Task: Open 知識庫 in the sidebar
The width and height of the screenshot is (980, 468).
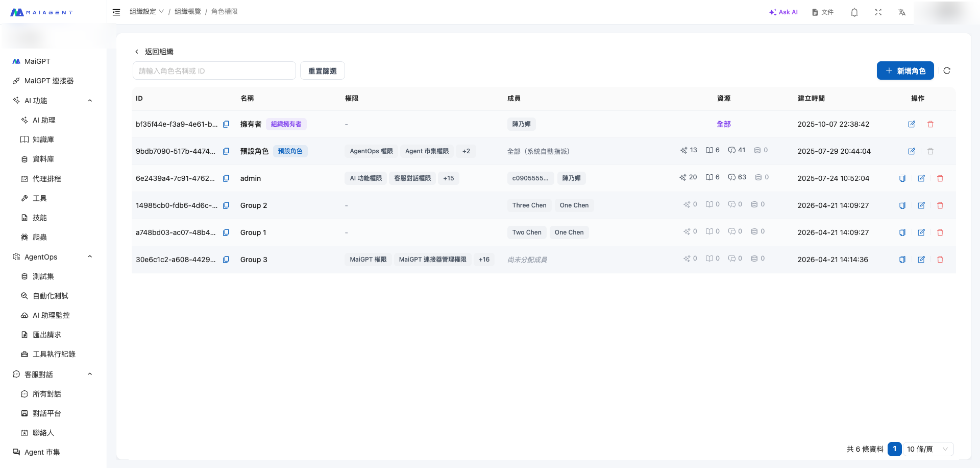Action: [x=43, y=139]
